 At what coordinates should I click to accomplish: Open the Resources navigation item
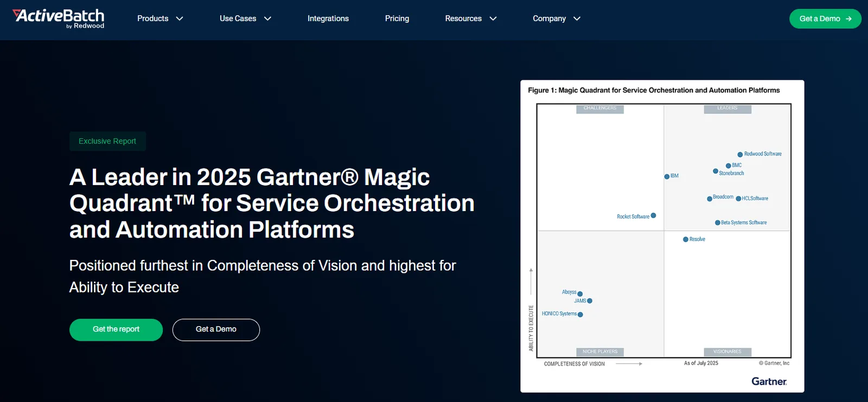pos(463,18)
